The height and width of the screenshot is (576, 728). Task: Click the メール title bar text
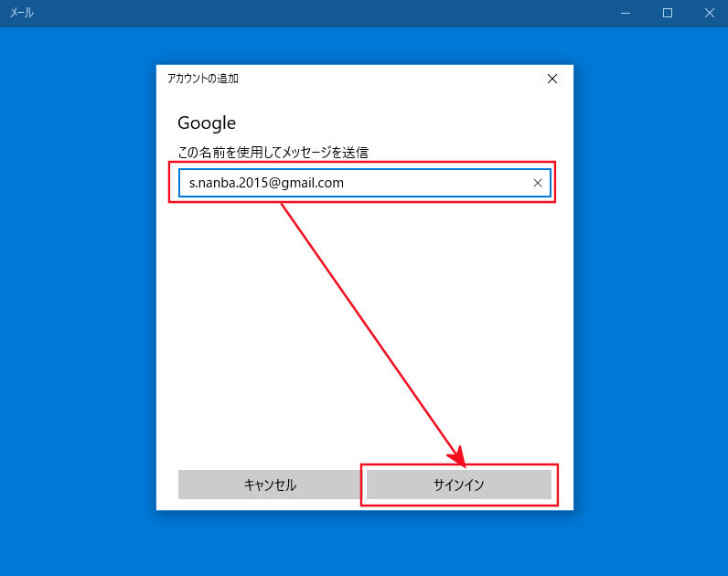[22, 13]
